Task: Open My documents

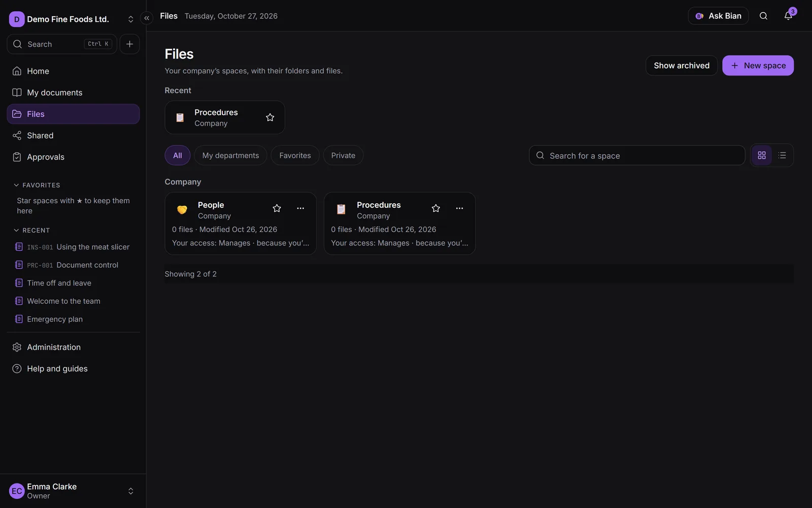Action: point(73,92)
